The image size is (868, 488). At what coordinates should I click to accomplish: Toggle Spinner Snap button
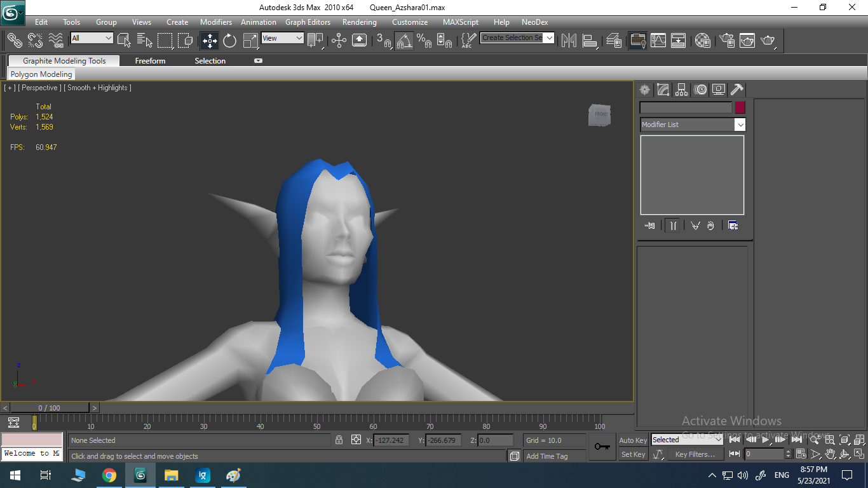coord(445,40)
